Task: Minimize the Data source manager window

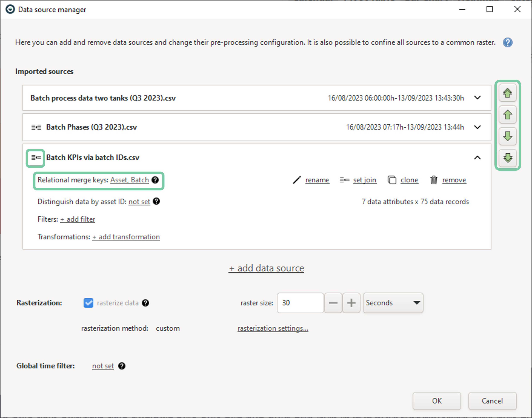Action: tap(462, 9)
